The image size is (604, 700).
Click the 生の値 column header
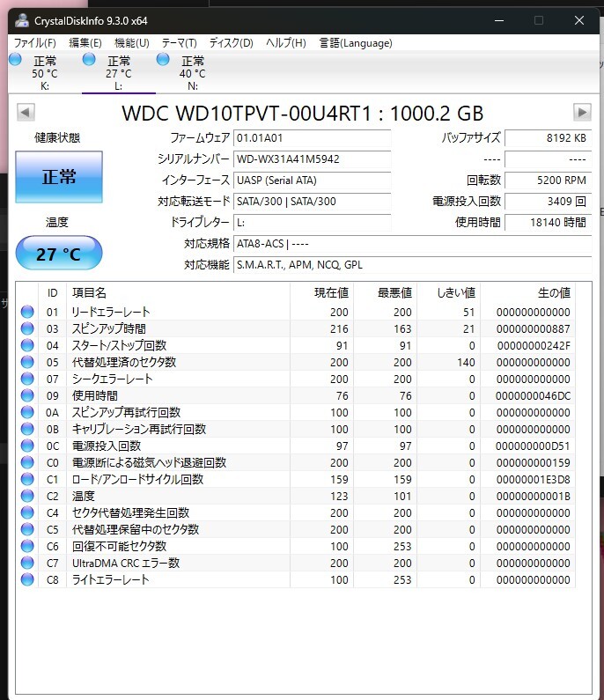click(528, 293)
